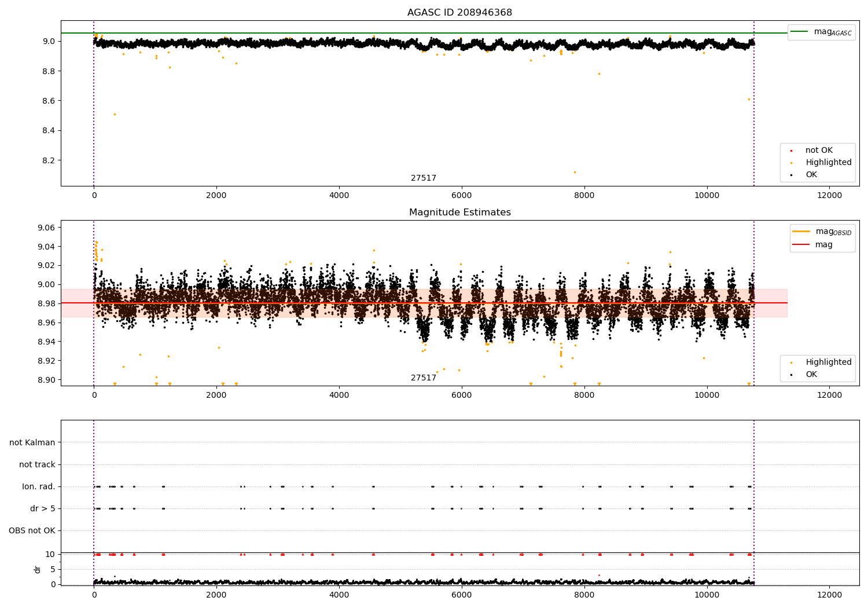Click the 8.90 y-axis tick label
Image resolution: width=868 pixels, height=608 pixels.
point(46,380)
